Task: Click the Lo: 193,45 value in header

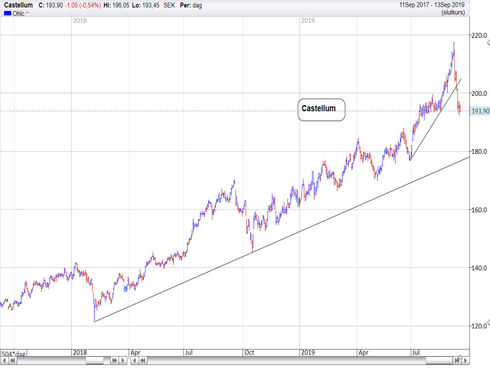Action: 145,5
